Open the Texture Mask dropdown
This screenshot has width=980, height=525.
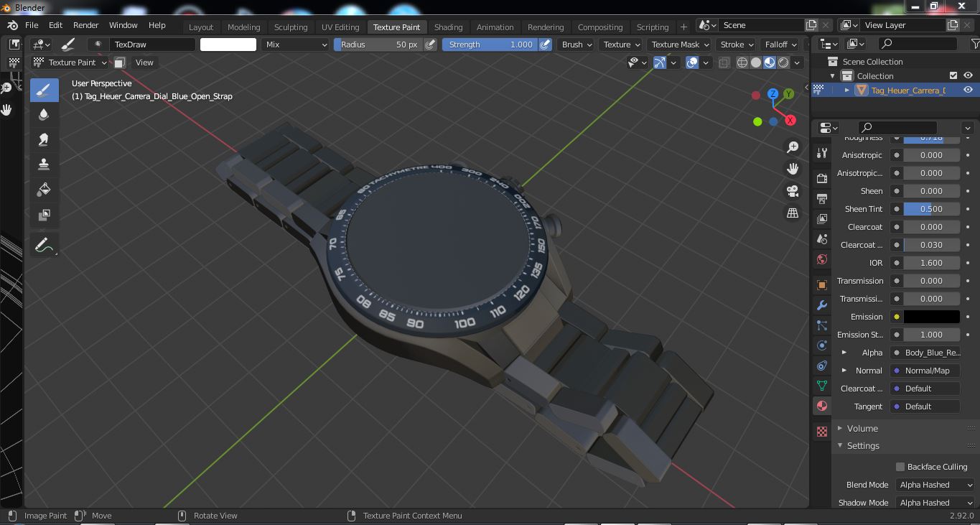(678, 45)
